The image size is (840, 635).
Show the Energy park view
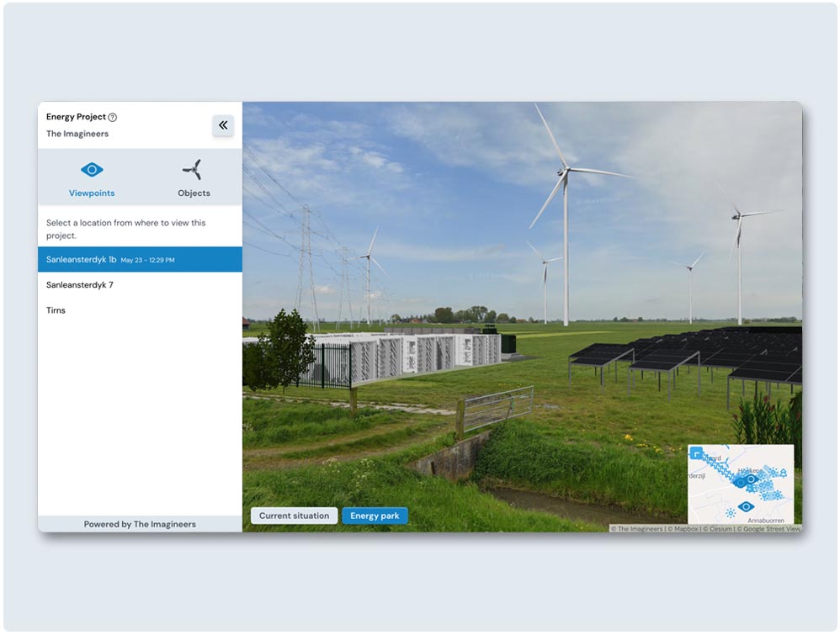(375, 516)
